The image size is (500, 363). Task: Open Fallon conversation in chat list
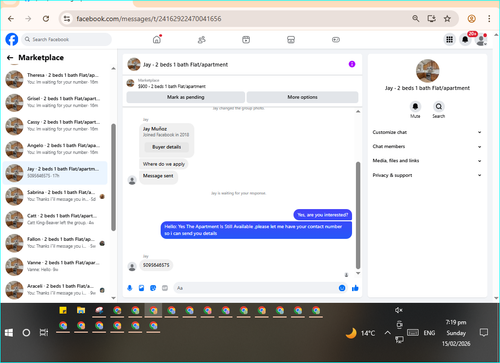pyautogui.click(x=55, y=243)
